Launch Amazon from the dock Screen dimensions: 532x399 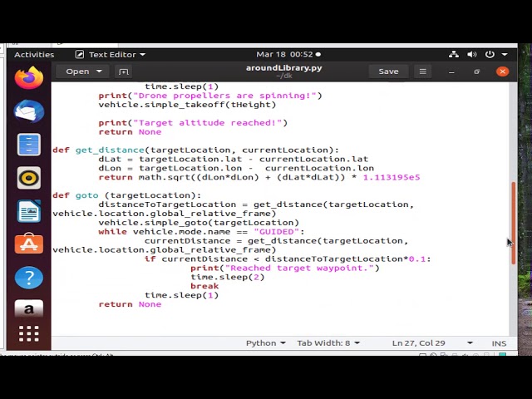29,308
